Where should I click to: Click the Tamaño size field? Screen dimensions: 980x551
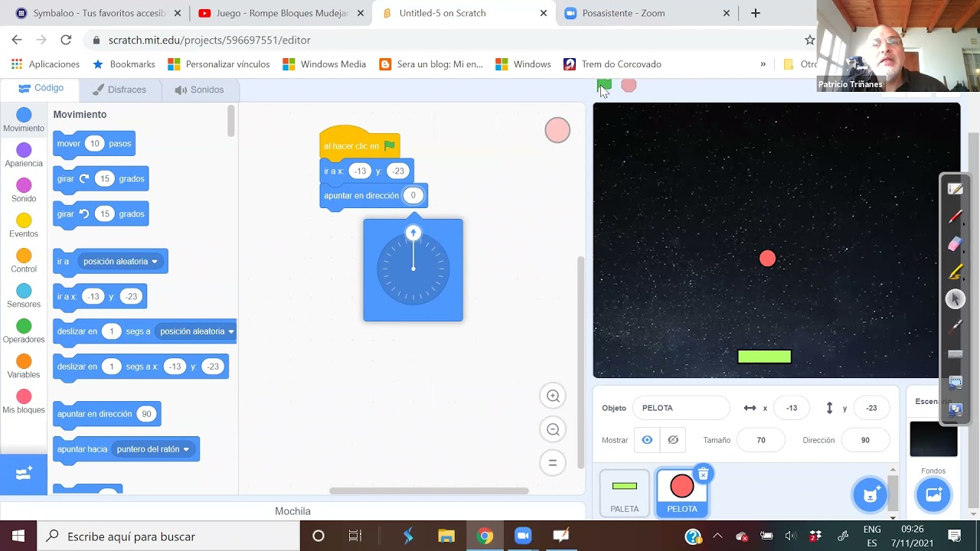[760, 440]
